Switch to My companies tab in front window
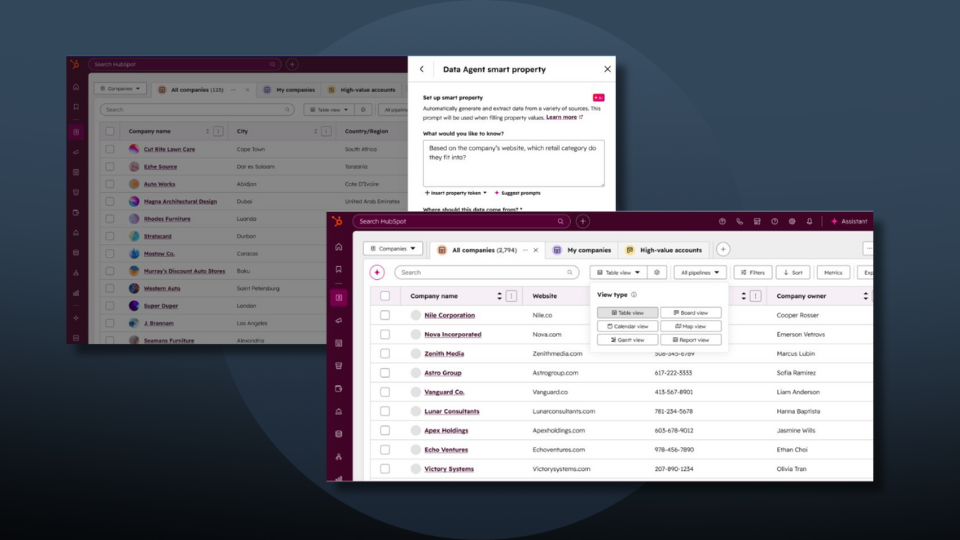The height and width of the screenshot is (540, 960). [x=582, y=250]
